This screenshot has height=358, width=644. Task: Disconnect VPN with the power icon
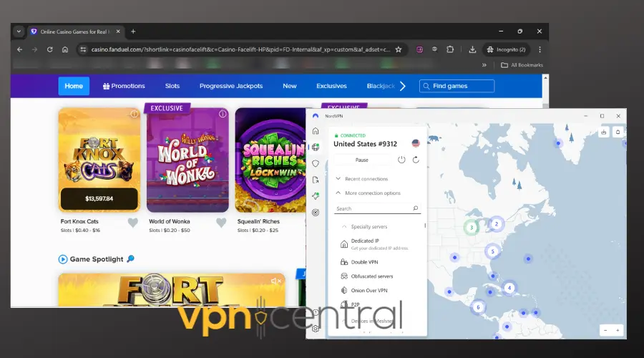coord(401,160)
